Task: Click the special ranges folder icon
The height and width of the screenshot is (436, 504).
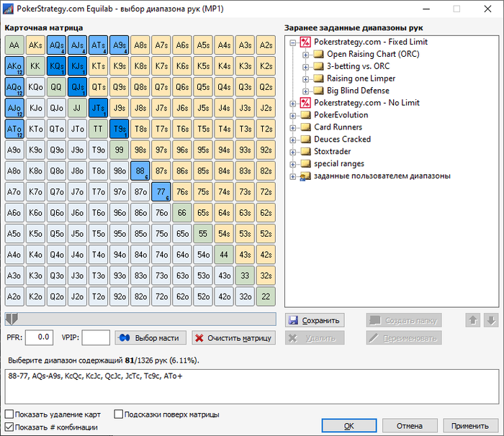Action: (305, 164)
